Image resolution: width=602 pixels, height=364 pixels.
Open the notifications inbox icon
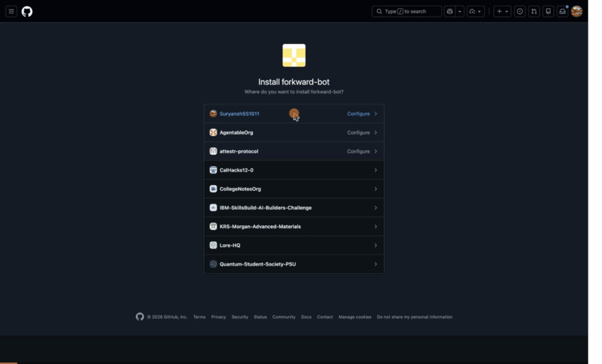(562, 11)
